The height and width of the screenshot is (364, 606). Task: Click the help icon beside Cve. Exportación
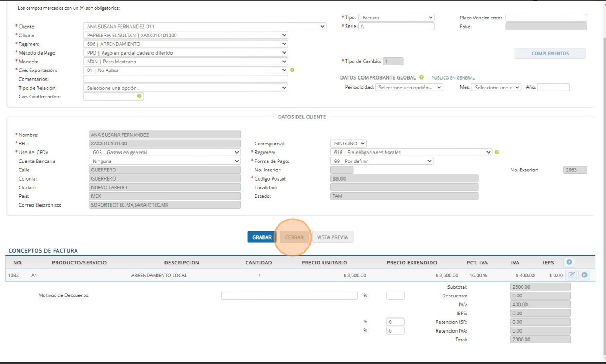292,70
